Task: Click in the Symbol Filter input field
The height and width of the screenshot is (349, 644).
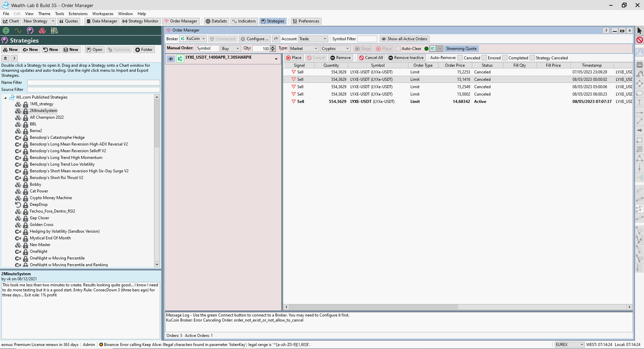Action: pyautogui.click(x=367, y=39)
